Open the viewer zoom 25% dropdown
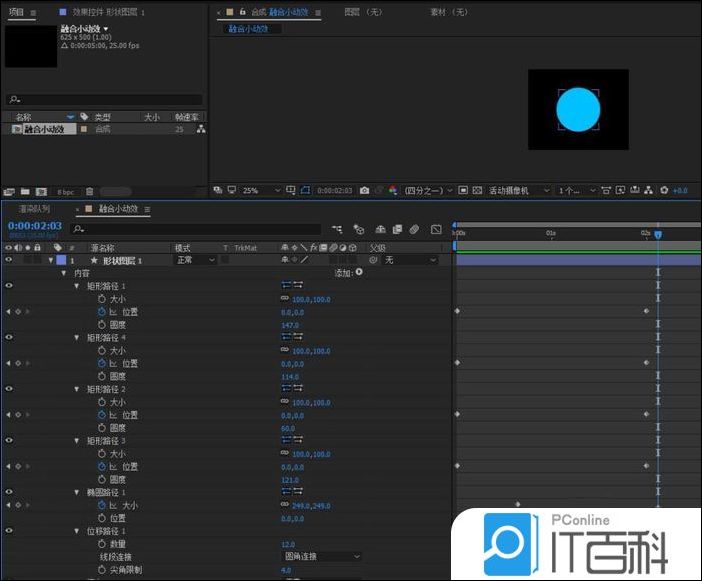The image size is (702, 581). point(256,190)
